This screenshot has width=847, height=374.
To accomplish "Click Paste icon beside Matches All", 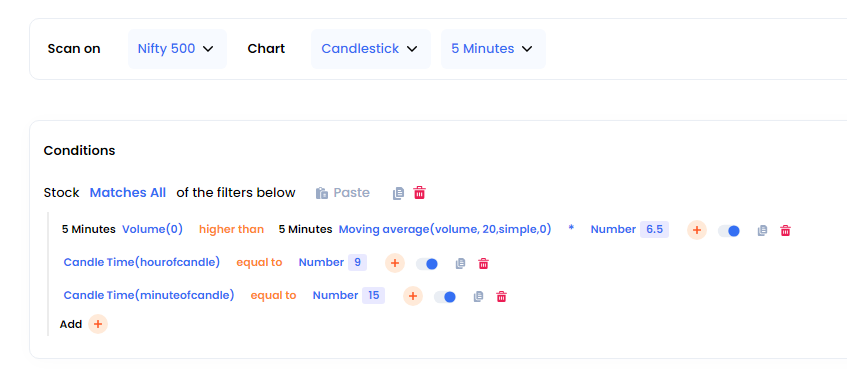I will [x=322, y=193].
